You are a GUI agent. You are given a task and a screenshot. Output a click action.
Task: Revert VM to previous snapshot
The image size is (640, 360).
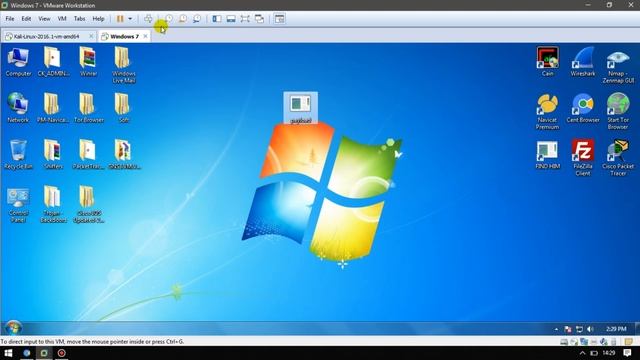click(183, 19)
